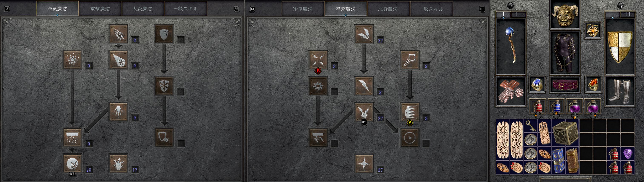The height and width of the screenshot is (182, 644).
Task: Select the orb staff weapon slot
Action: pyautogui.click(x=511, y=46)
